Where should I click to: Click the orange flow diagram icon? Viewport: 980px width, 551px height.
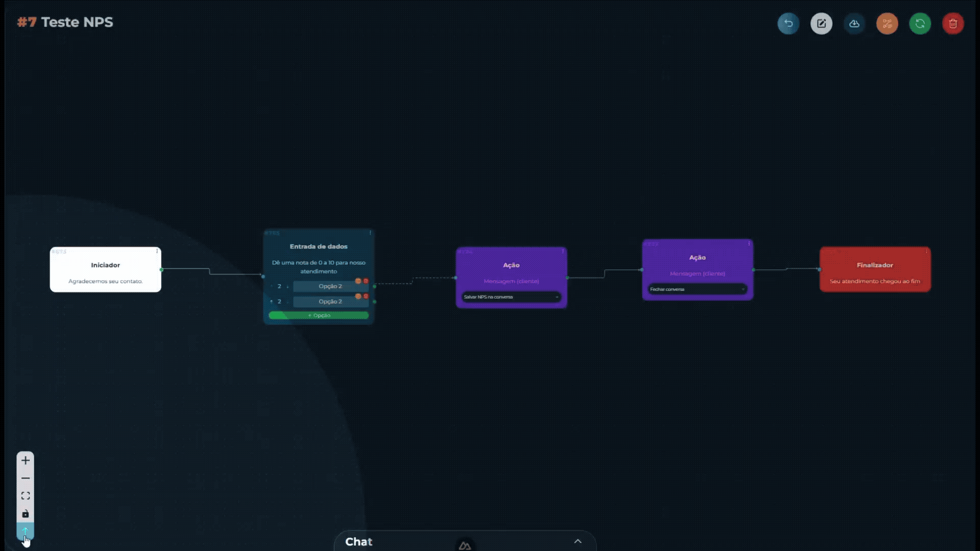(887, 23)
